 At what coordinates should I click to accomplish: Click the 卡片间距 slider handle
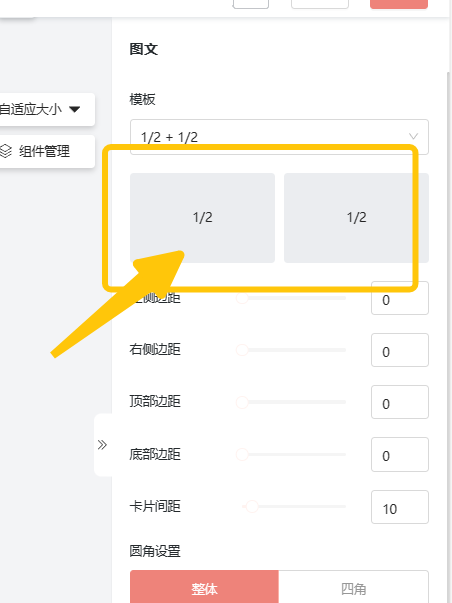pyautogui.click(x=252, y=506)
